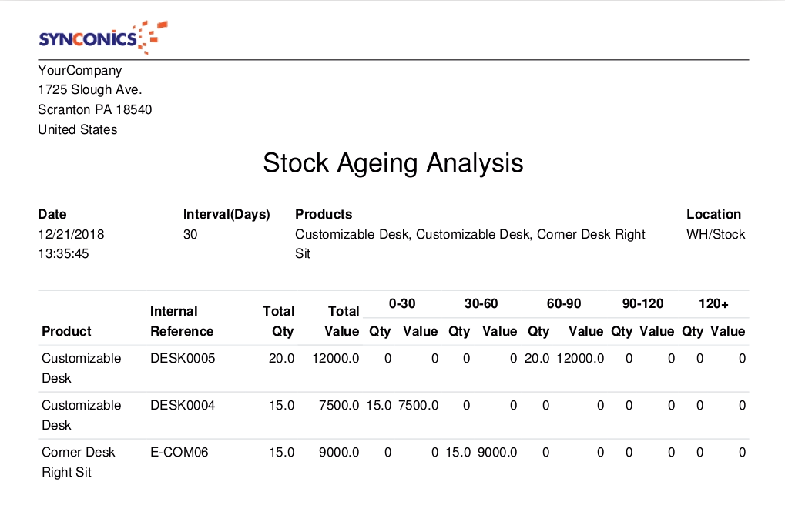The width and height of the screenshot is (785, 532).
Task: Click the 12/21/2018 date value
Action: [71, 234]
